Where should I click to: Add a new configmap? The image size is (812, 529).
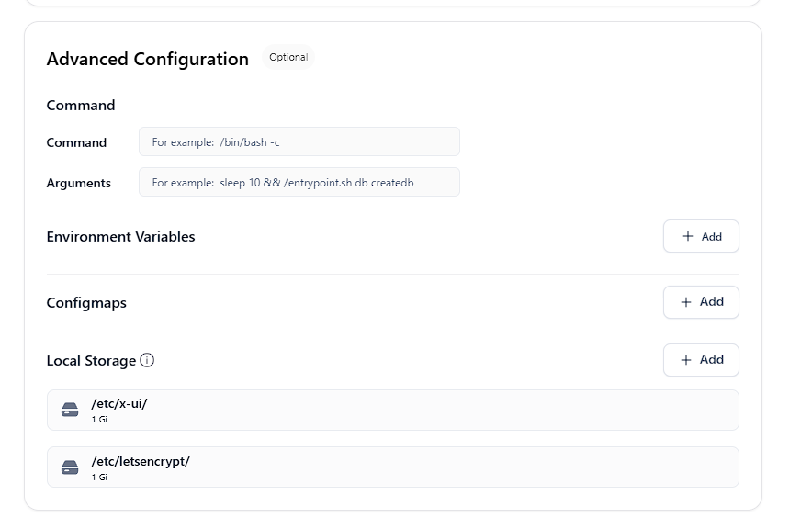pos(701,301)
